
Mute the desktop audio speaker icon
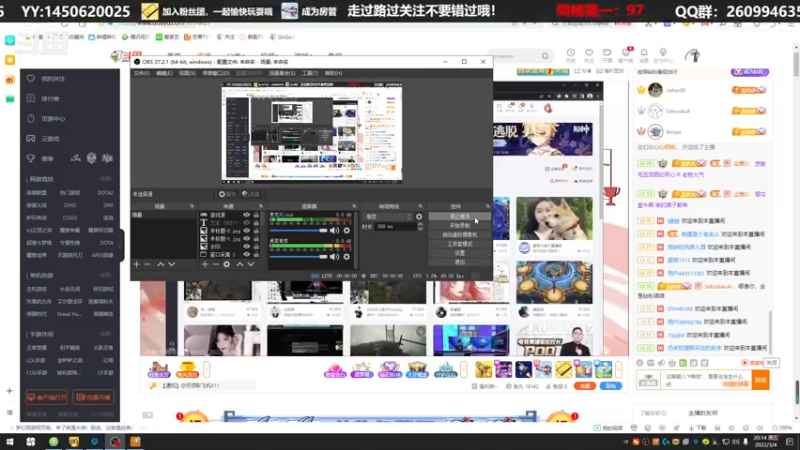tap(334, 257)
